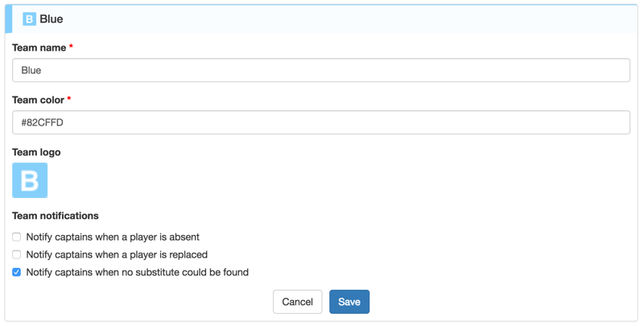Click the red asterisk beside Team color
644x326 pixels.
tap(69, 98)
